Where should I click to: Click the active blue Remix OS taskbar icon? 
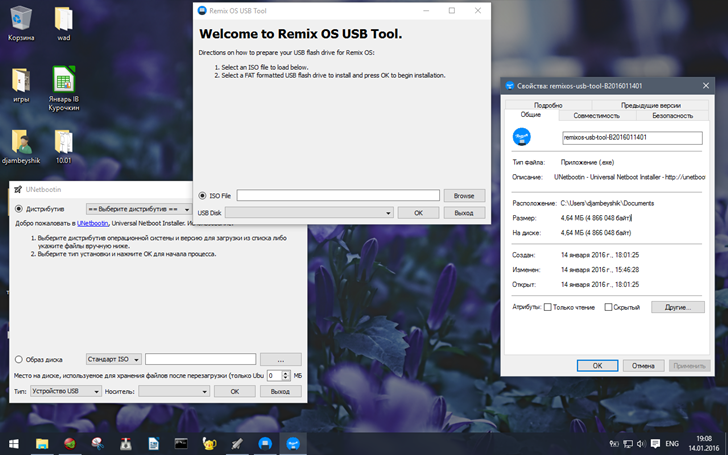(x=292, y=444)
